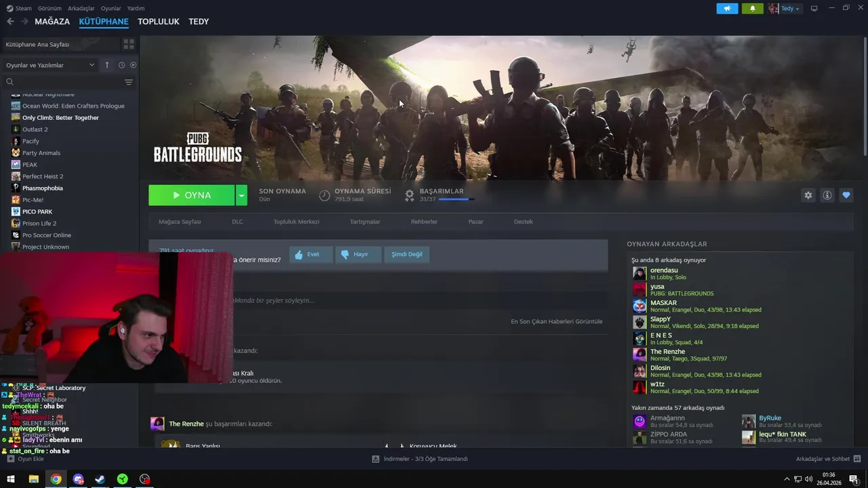Go to the KÜTÜPHANE section

[x=104, y=22]
